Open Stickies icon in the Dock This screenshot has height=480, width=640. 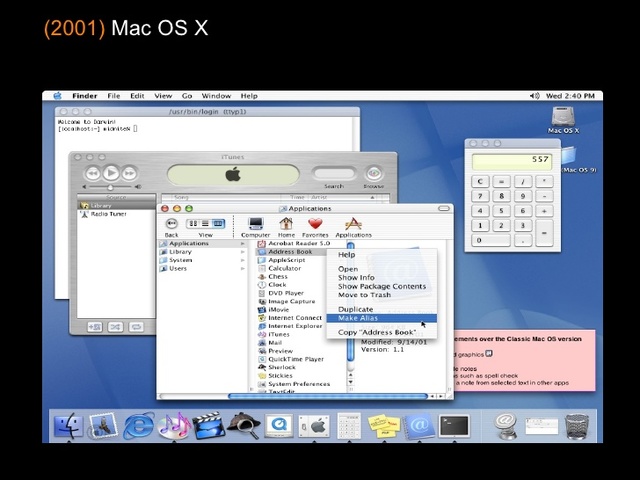pos(384,426)
